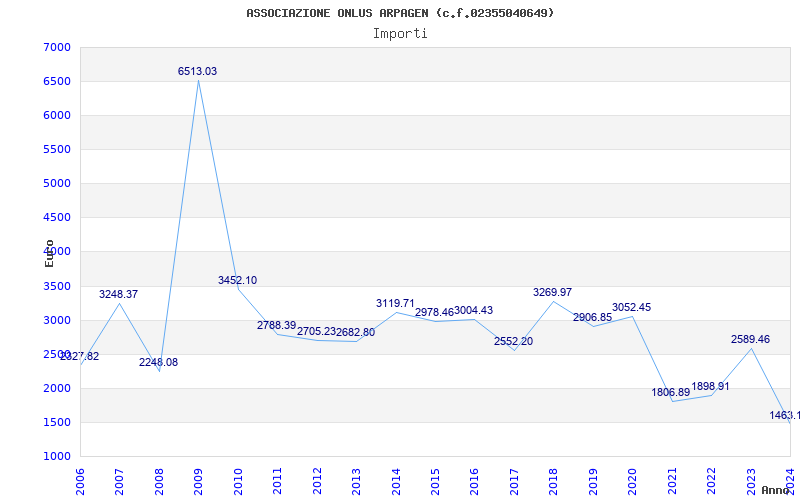Click the 2248.08 data label
Image resolution: width=800 pixels, height=500 pixels.
click(158, 362)
